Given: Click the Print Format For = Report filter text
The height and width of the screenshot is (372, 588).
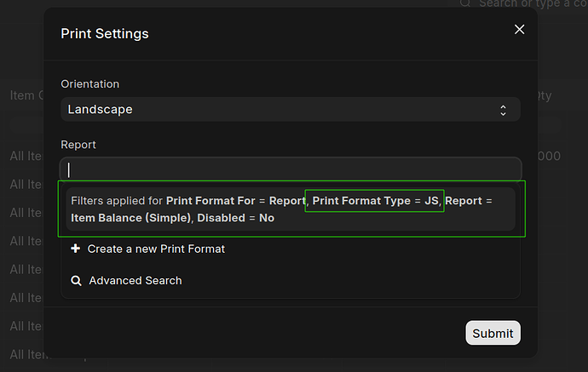Looking at the screenshot, I should (x=235, y=201).
